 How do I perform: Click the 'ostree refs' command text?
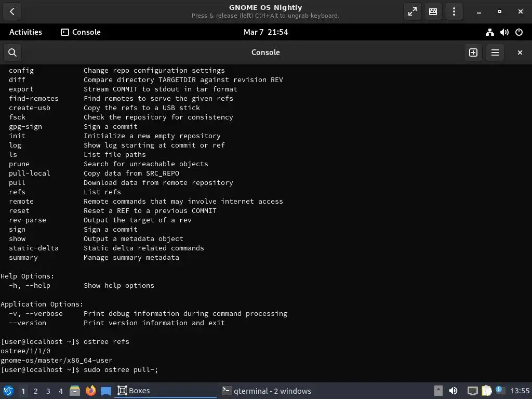106,341
